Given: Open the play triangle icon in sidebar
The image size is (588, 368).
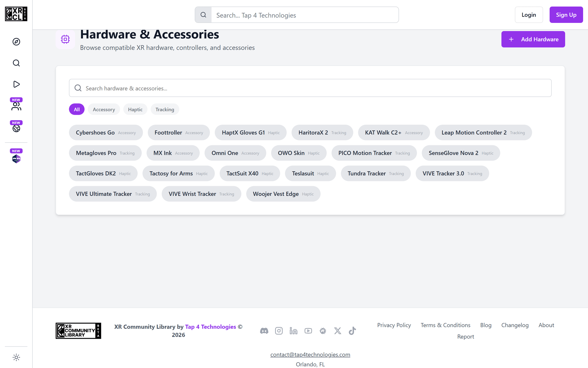Looking at the screenshot, I should [x=16, y=84].
